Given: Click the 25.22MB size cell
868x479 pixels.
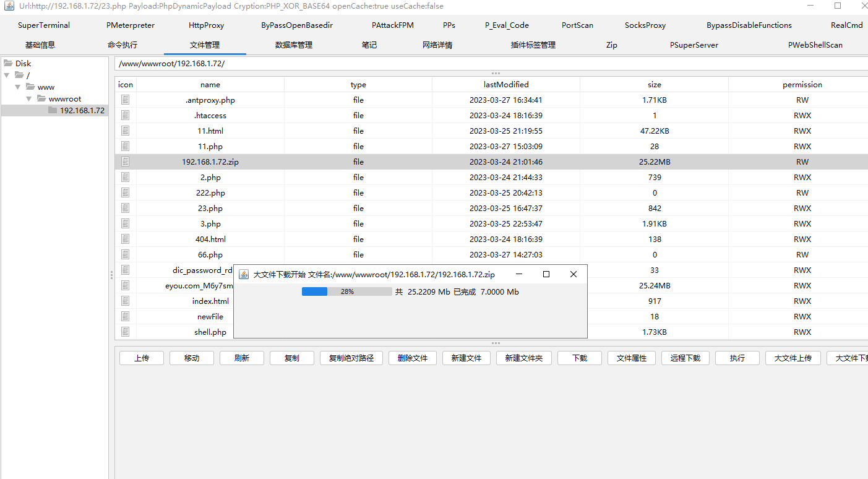Looking at the screenshot, I should [655, 162].
